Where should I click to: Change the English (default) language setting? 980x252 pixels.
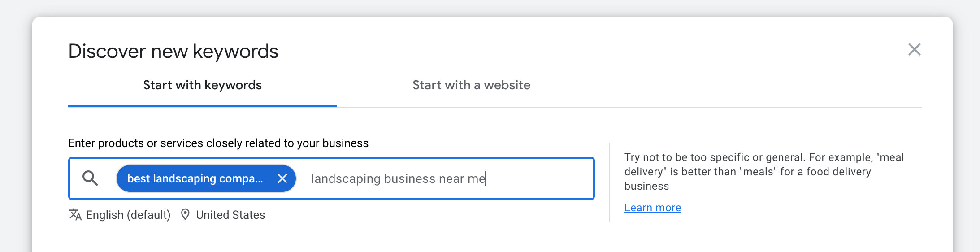[128, 215]
